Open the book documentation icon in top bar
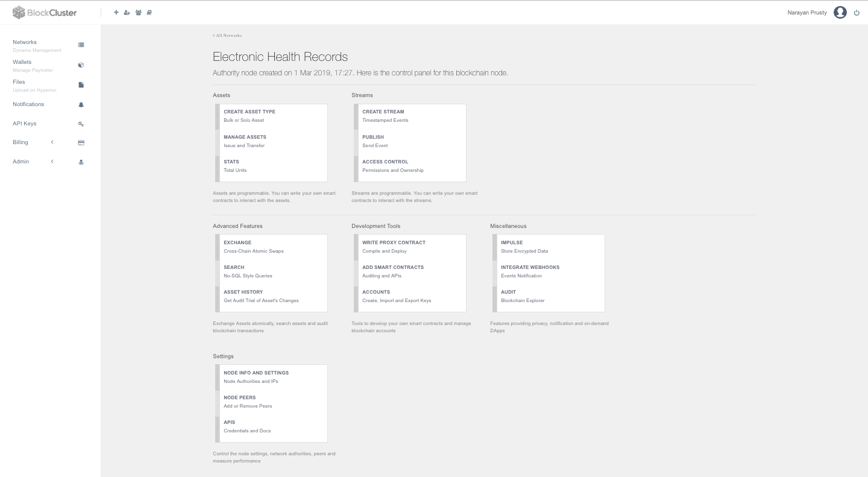The height and width of the screenshot is (477, 868). tap(149, 13)
